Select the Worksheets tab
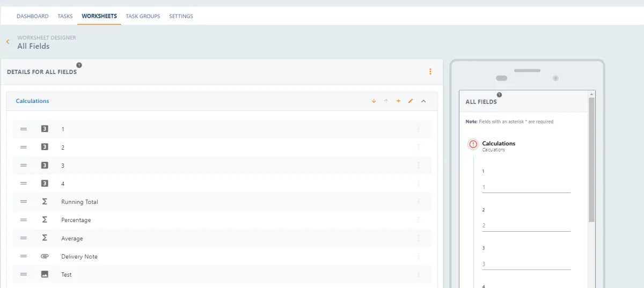The width and height of the screenshot is (644, 288). tap(99, 16)
